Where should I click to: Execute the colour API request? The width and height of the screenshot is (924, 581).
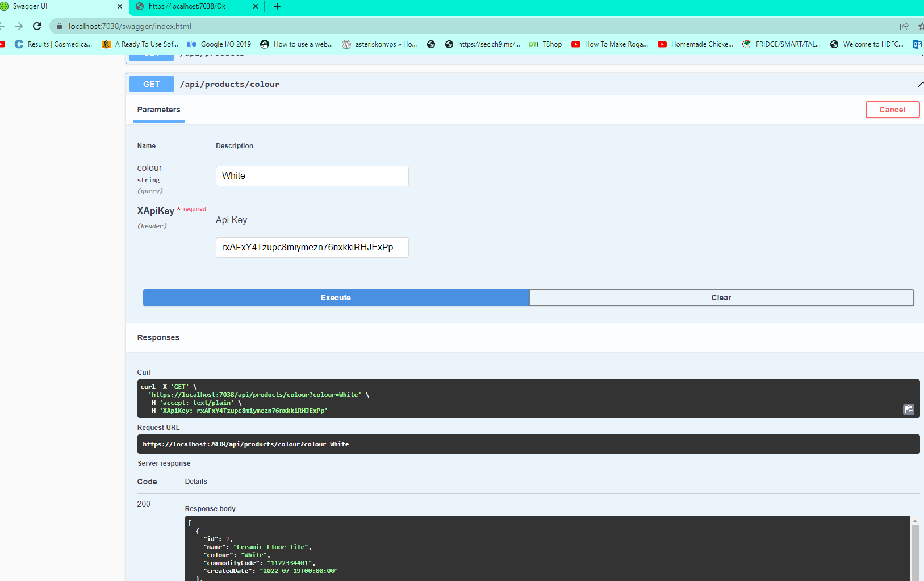[x=336, y=298]
